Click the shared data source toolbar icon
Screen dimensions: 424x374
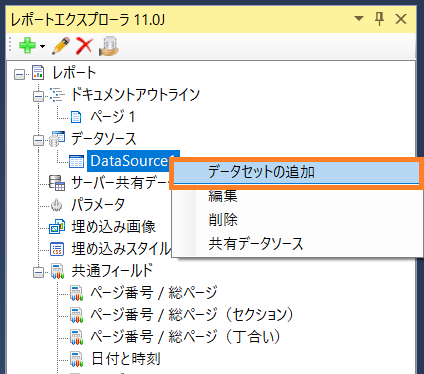pos(109,46)
